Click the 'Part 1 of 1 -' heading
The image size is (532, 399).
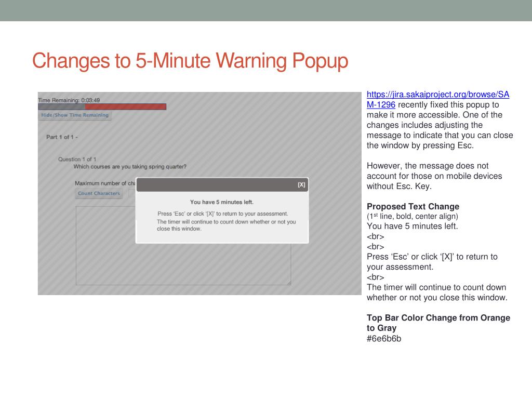pos(62,137)
